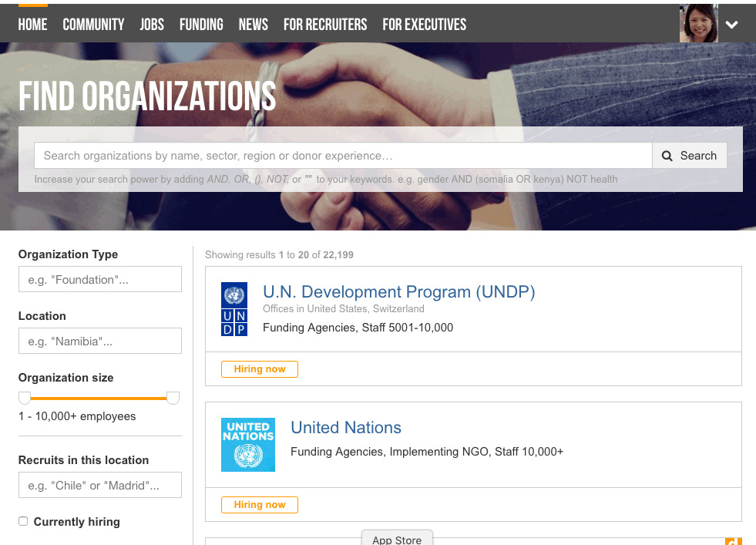756x545 pixels.
Task: Click the magnifying glass search icon
Action: click(x=667, y=156)
